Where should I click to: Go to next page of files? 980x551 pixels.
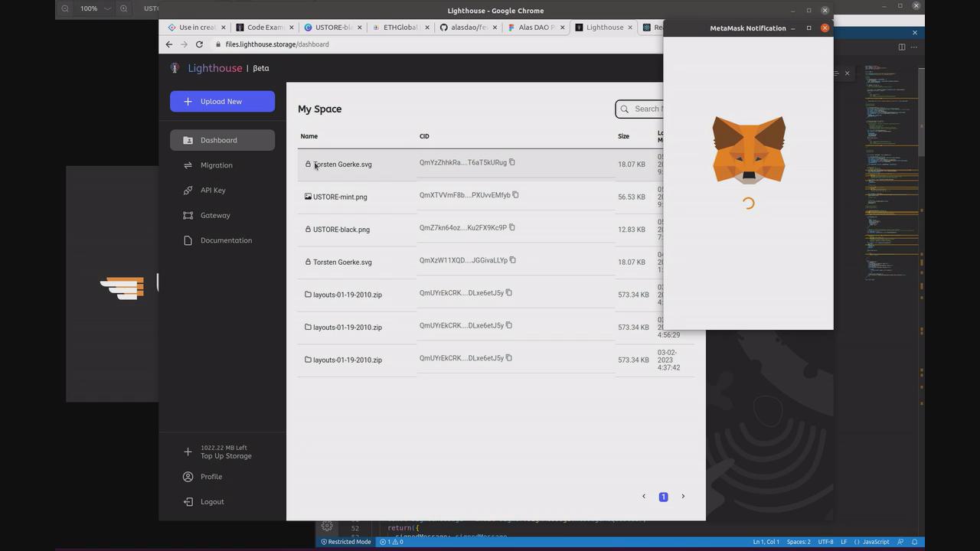click(683, 497)
